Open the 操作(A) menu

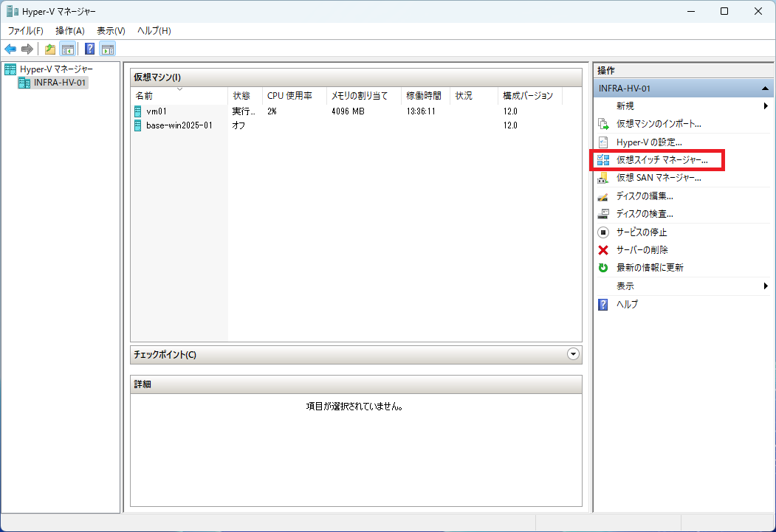tap(70, 31)
